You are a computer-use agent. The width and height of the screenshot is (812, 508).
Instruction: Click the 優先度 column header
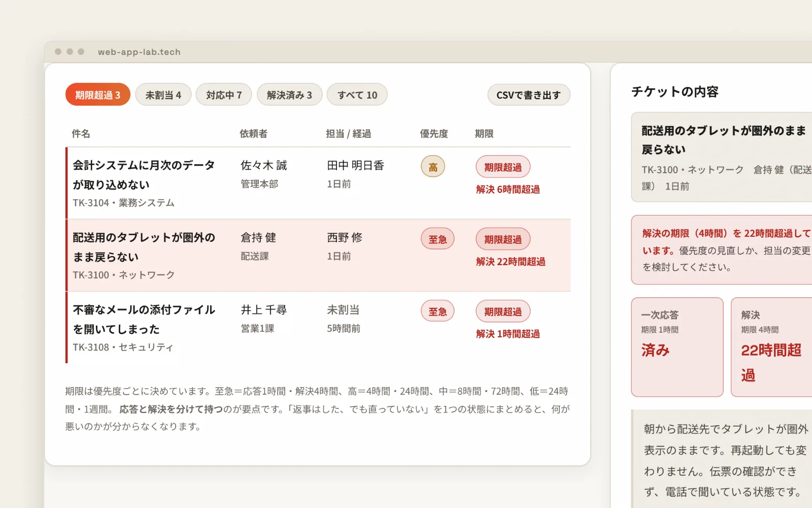pos(434,134)
